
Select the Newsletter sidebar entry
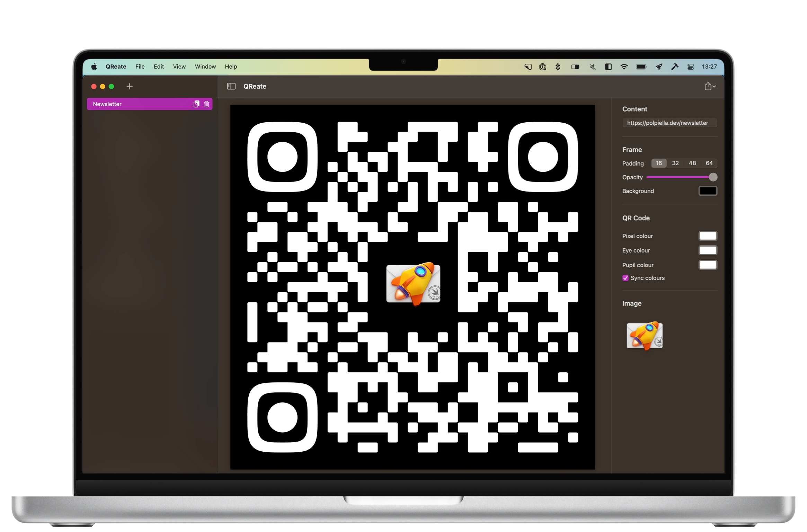[149, 104]
